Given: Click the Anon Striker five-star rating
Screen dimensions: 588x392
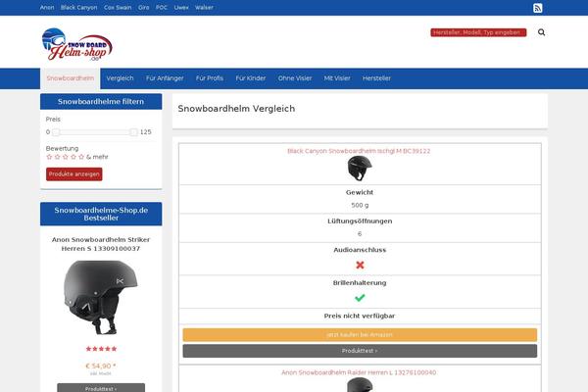Looking at the screenshot, I should [x=101, y=349].
